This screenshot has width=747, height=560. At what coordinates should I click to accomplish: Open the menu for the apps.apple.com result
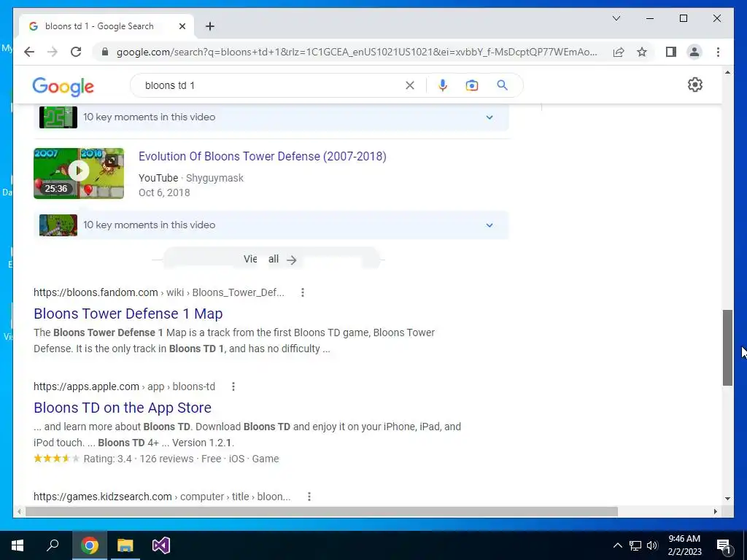[x=233, y=386]
